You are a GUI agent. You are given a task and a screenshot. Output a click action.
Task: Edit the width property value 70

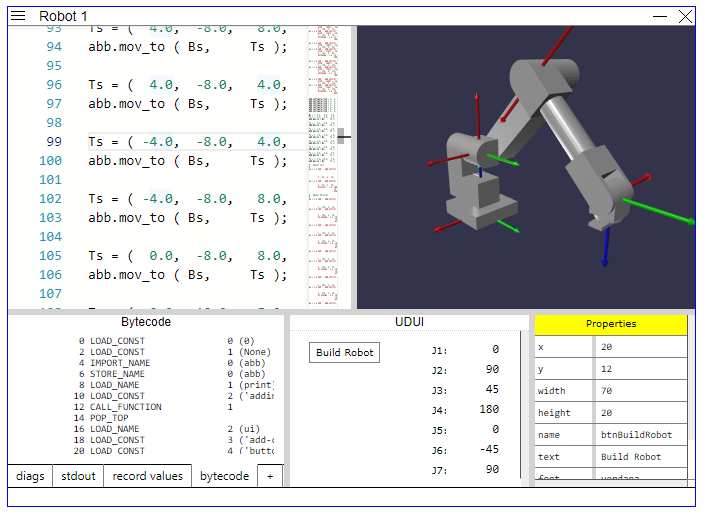click(x=640, y=390)
